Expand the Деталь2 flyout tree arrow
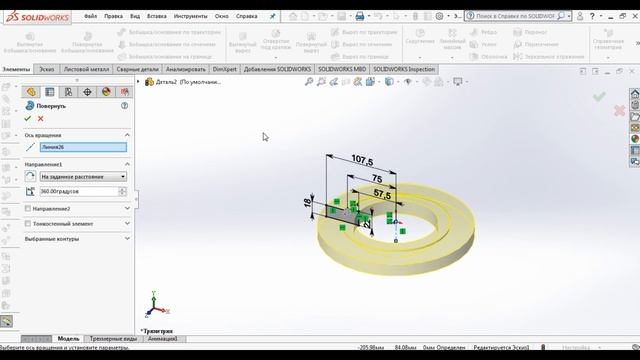The height and width of the screenshot is (360, 640). pyautogui.click(x=138, y=82)
